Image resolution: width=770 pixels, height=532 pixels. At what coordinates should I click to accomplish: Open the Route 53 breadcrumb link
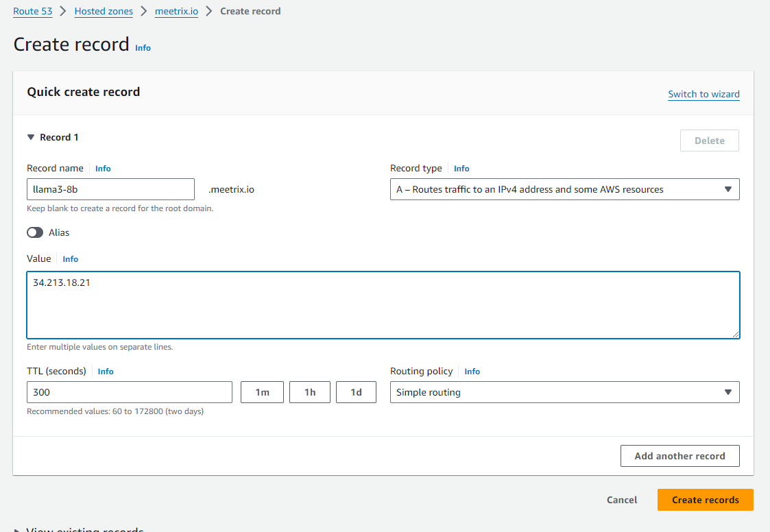(x=32, y=11)
